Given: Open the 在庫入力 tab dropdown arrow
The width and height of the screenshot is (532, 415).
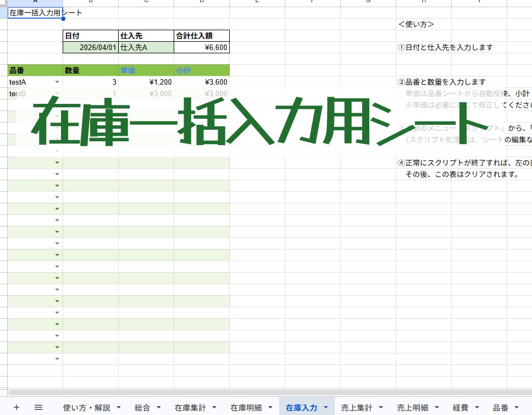Looking at the screenshot, I should [326, 407].
